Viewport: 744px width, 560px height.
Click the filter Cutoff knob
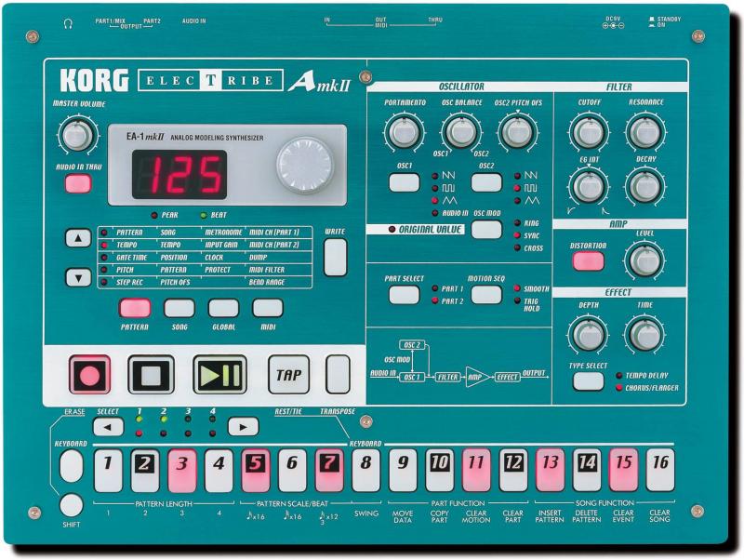(588, 133)
